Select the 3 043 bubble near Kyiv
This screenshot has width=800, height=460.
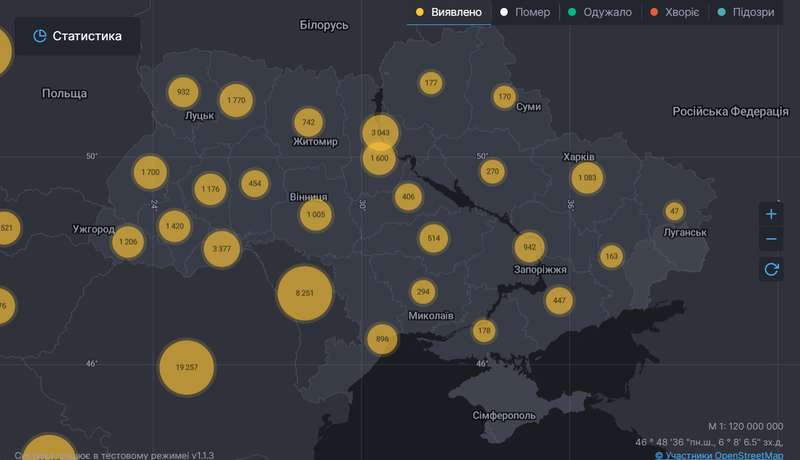point(380,132)
